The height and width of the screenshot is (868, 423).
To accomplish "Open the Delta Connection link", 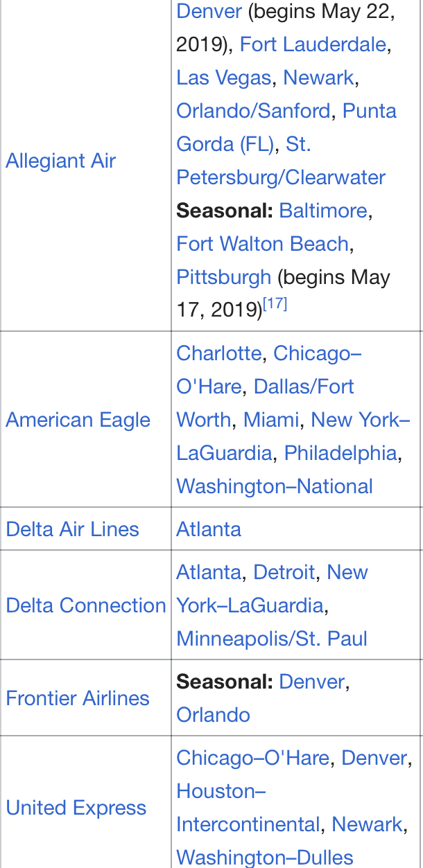I will coord(86,605).
